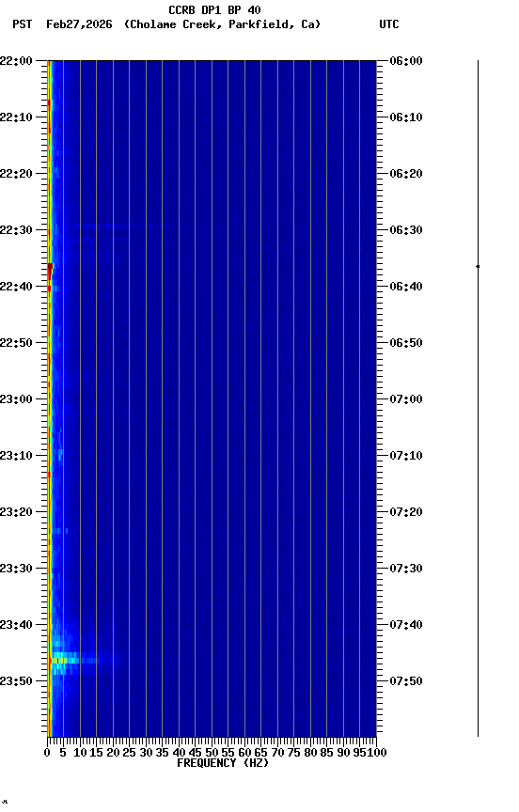Click the 06:10 UTC time label
Image resolution: width=519 pixels, height=812 pixels.
pyautogui.click(x=405, y=117)
